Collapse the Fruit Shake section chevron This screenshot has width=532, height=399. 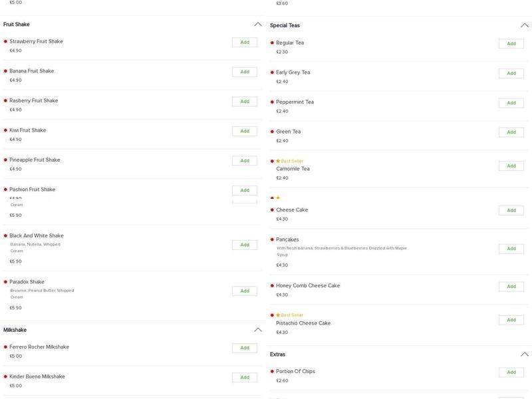(258, 25)
